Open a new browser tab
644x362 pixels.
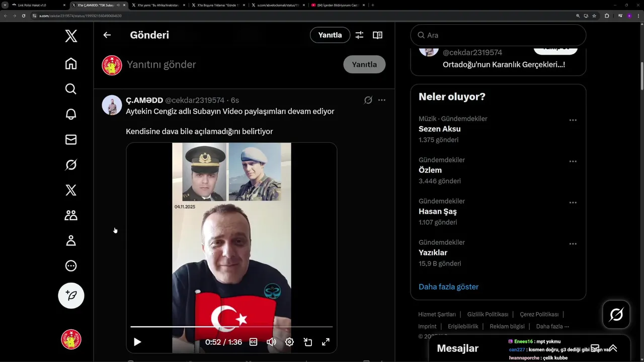[x=372, y=5]
